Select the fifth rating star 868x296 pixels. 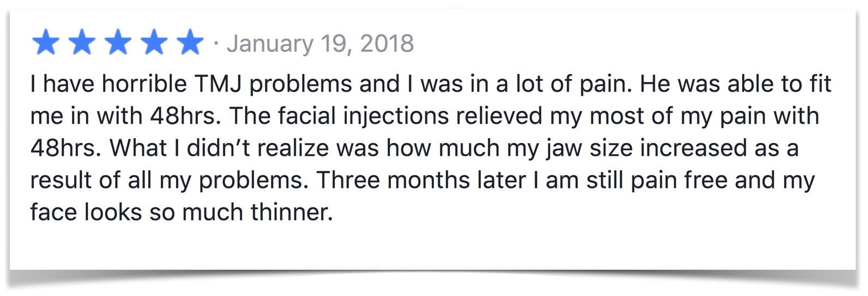point(190,43)
